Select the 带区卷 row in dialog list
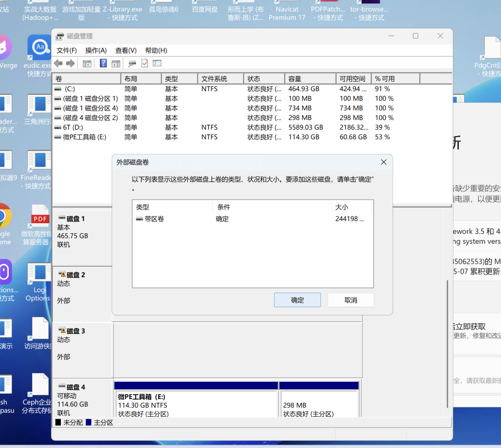 pos(154,219)
